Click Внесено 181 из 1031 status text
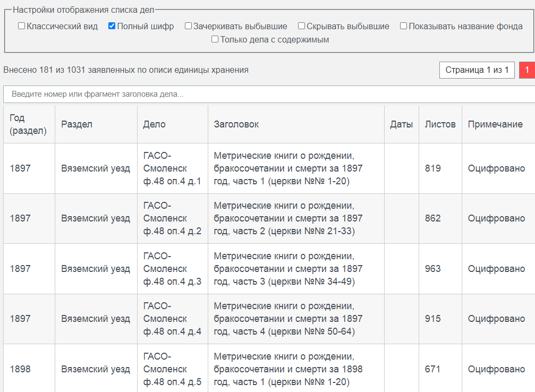Viewport: 535px width, 392px height. 126,70
